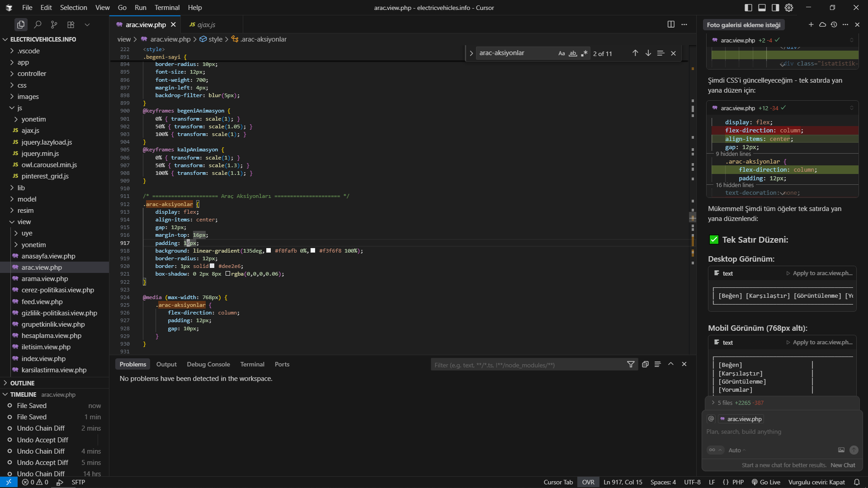Image resolution: width=868 pixels, height=488 pixels.
Task: Click the New Chat link
Action: [843, 465]
